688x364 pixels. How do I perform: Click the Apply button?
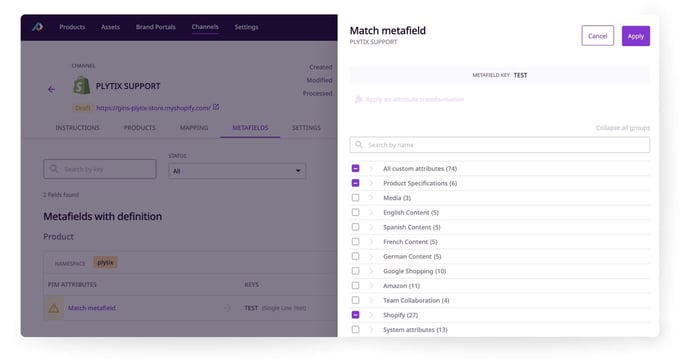pos(636,36)
